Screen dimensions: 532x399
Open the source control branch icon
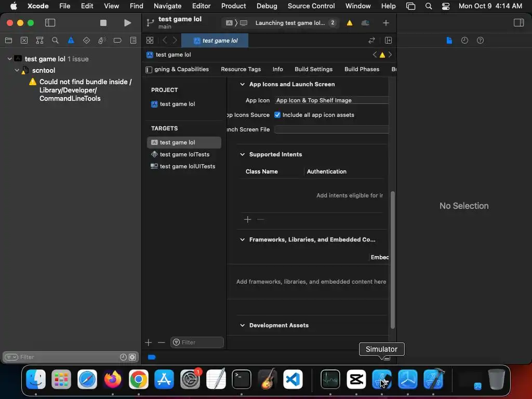[150, 23]
